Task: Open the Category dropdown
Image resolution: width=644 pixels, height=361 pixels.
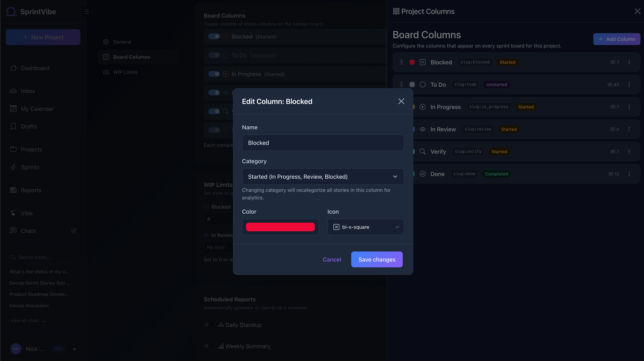Action: (x=323, y=177)
